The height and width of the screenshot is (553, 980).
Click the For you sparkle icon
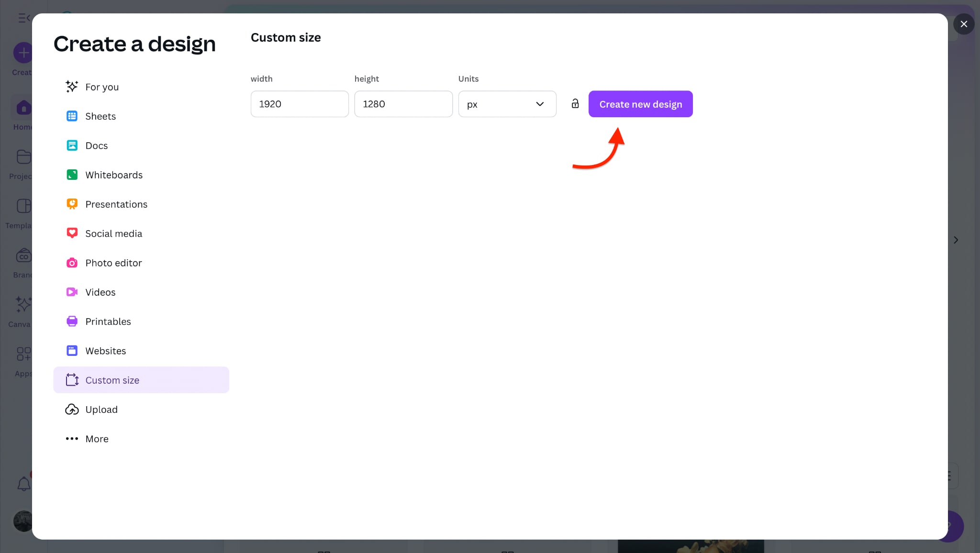tap(72, 87)
